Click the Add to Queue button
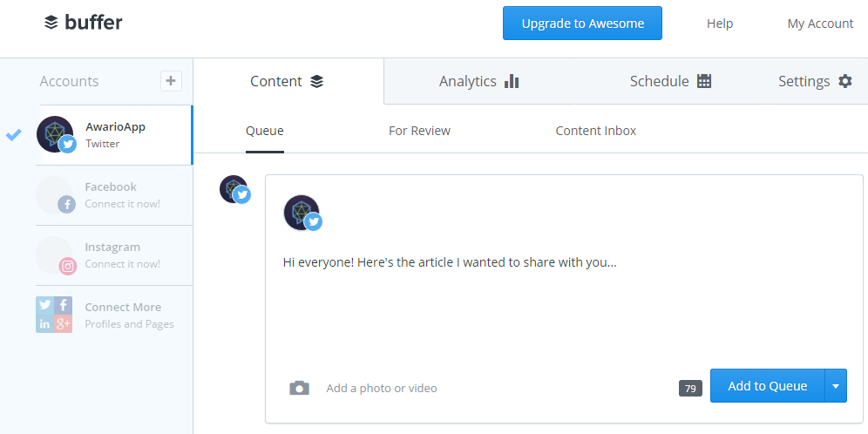This screenshot has width=868, height=434. pyautogui.click(x=767, y=386)
